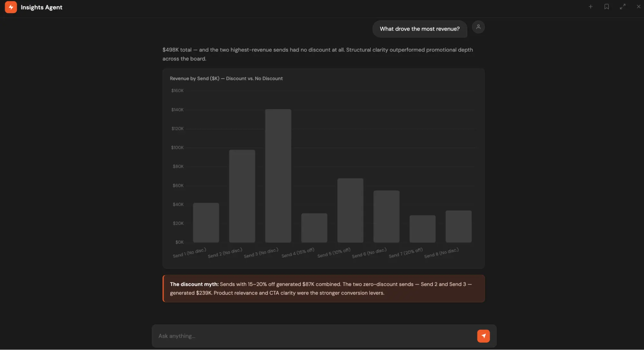Click the user avatar icon
Viewport: 644px width, 350px height.
pos(478,27)
